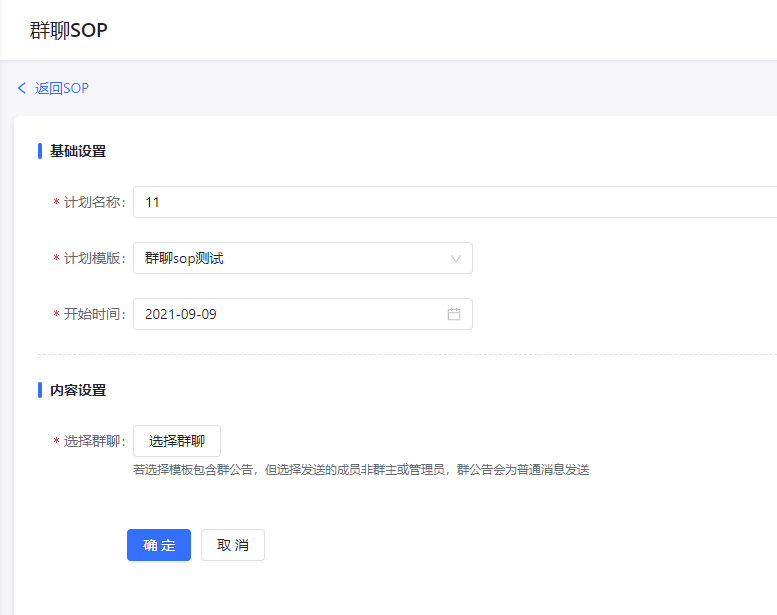The height and width of the screenshot is (615, 777).
Task: Open the 群聊sop测试 template selector
Action: [300, 258]
